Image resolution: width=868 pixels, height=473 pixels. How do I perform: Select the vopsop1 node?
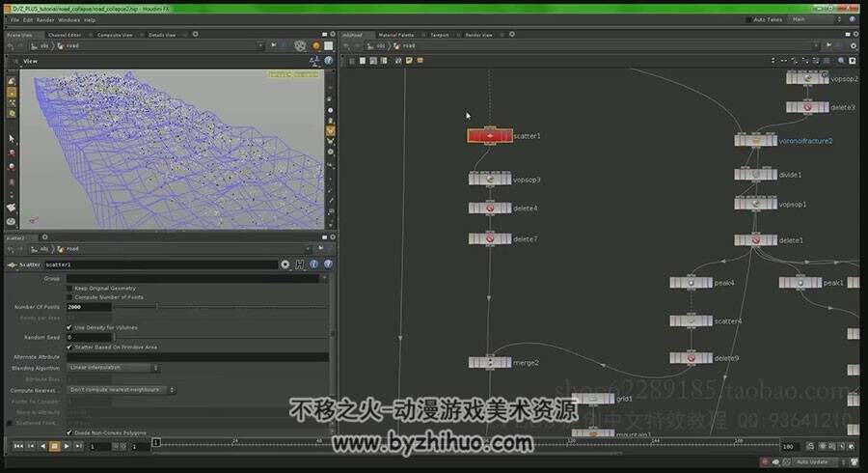pyautogui.click(x=755, y=204)
